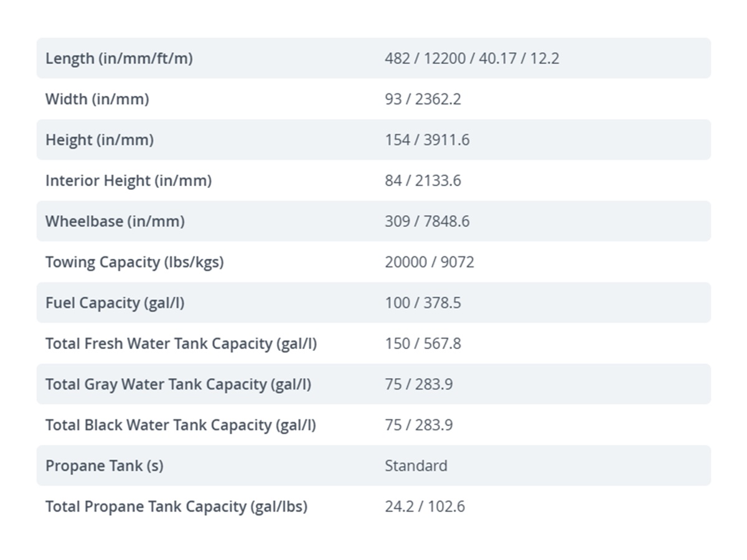Select the Interior Height (in/mm) label
The image size is (747, 560).
click(x=128, y=180)
